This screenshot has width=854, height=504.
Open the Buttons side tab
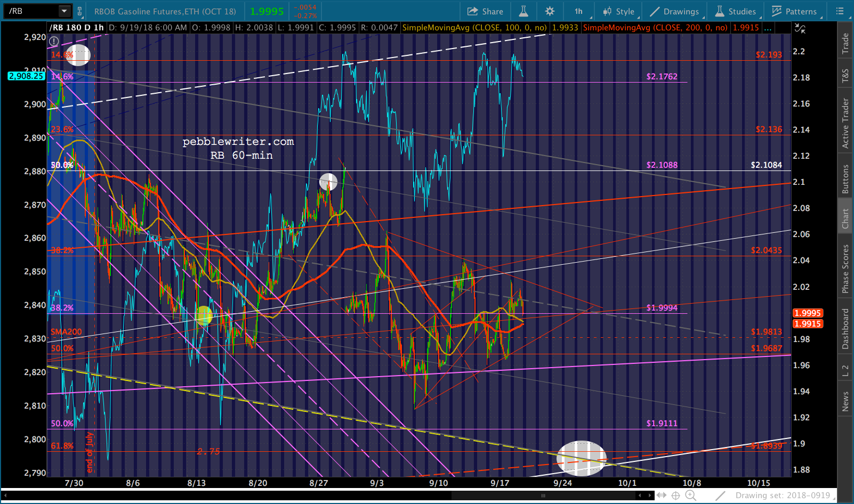[845, 178]
